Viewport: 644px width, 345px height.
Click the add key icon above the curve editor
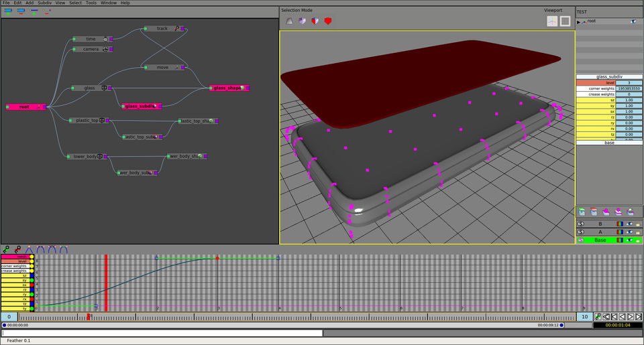coord(6,249)
